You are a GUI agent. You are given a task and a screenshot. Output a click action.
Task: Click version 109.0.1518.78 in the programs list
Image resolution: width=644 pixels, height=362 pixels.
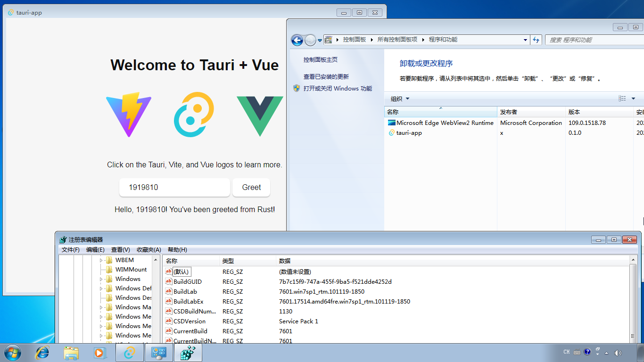(x=587, y=123)
